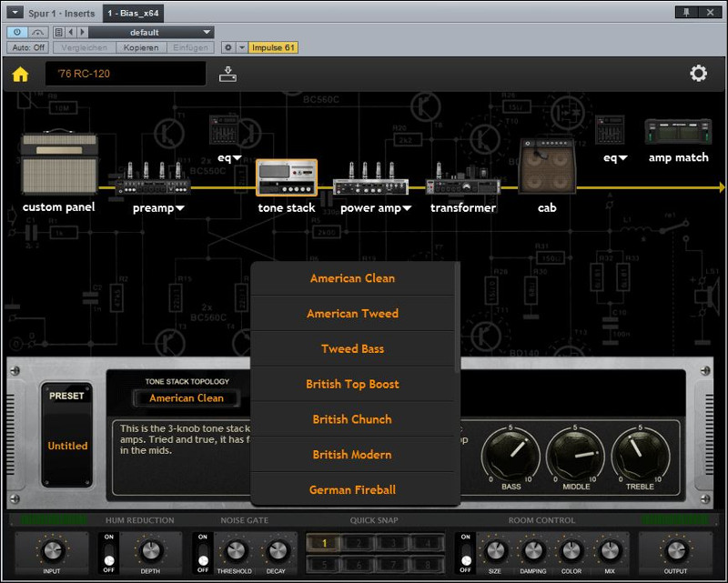728x583 pixels.
Task: Go to the next host preset
Action: [82, 33]
